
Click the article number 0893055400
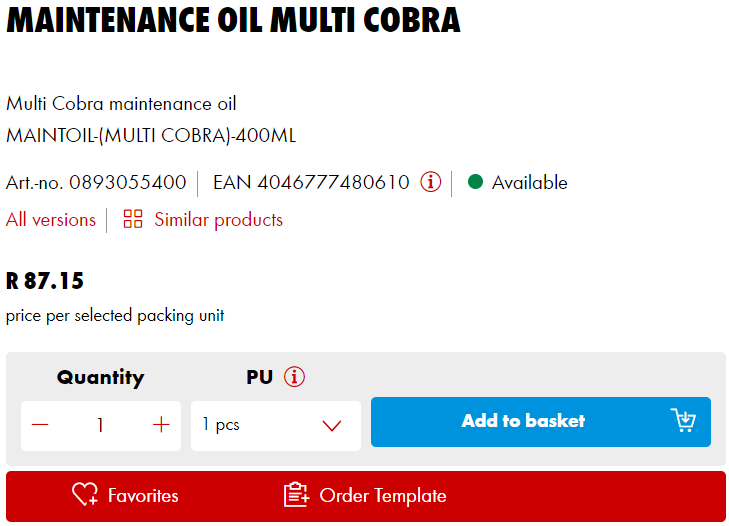[x=128, y=182]
